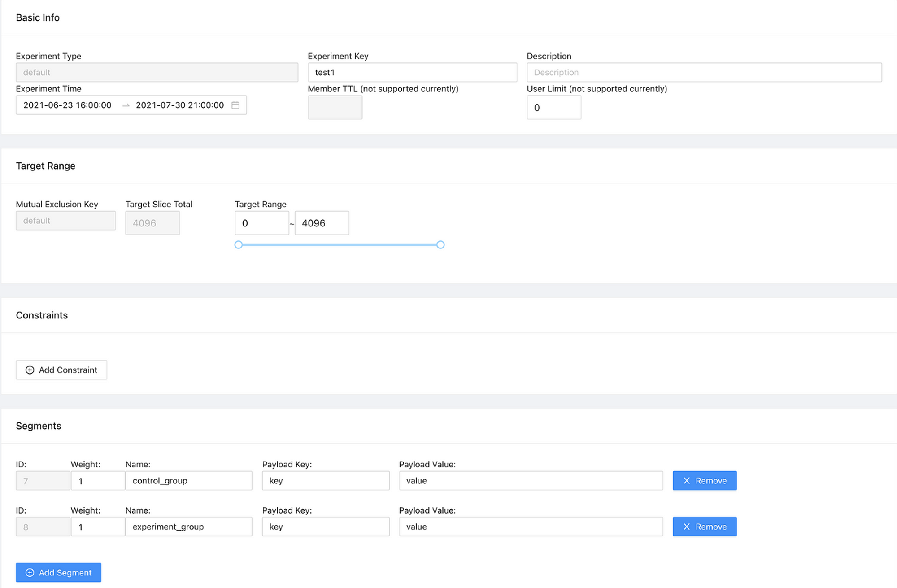The height and width of the screenshot is (588, 897).
Task: Click the X icon on control_group Remove button
Action: 686,481
